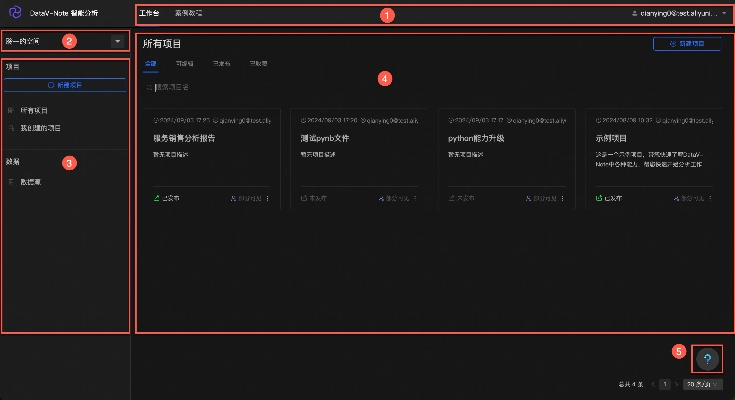Click the 数据源 icon in sidebar
The height and width of the screenshot is (400, 735).
(11, 182)
